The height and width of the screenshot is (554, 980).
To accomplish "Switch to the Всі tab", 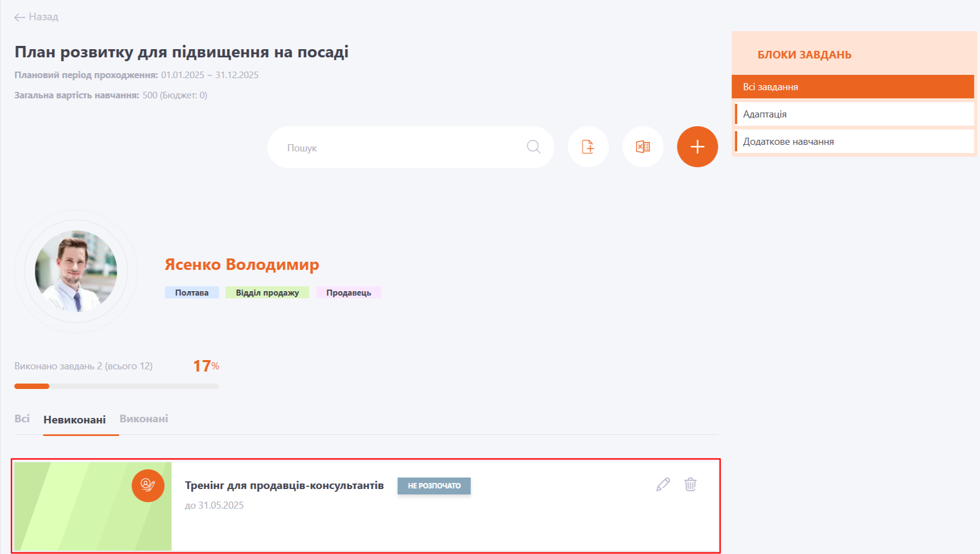I will (22, 419).
